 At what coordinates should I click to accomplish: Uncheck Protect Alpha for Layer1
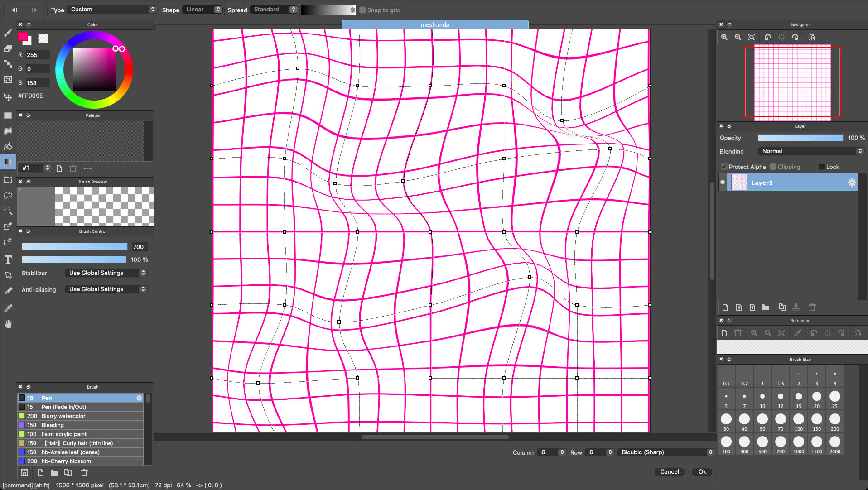[723, 166]
